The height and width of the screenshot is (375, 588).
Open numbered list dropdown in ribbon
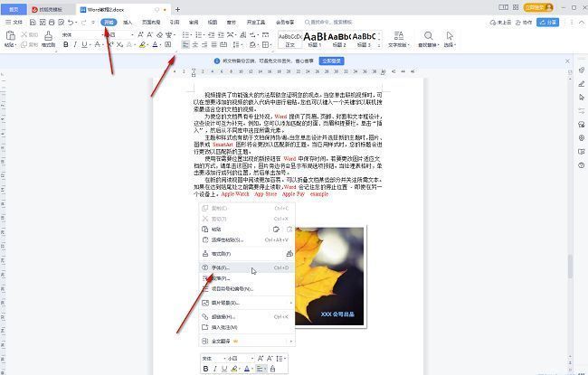204,35
